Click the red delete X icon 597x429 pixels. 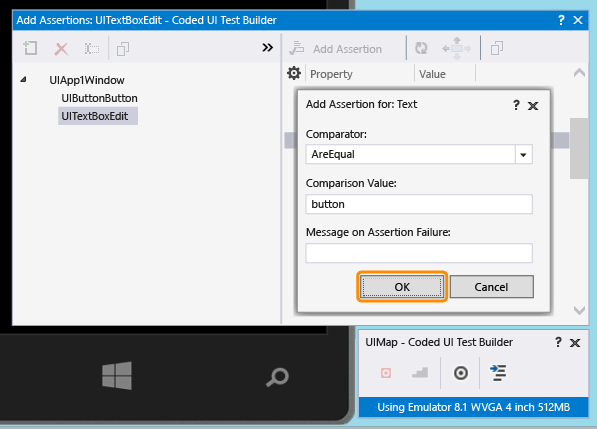tap(61, 49)
